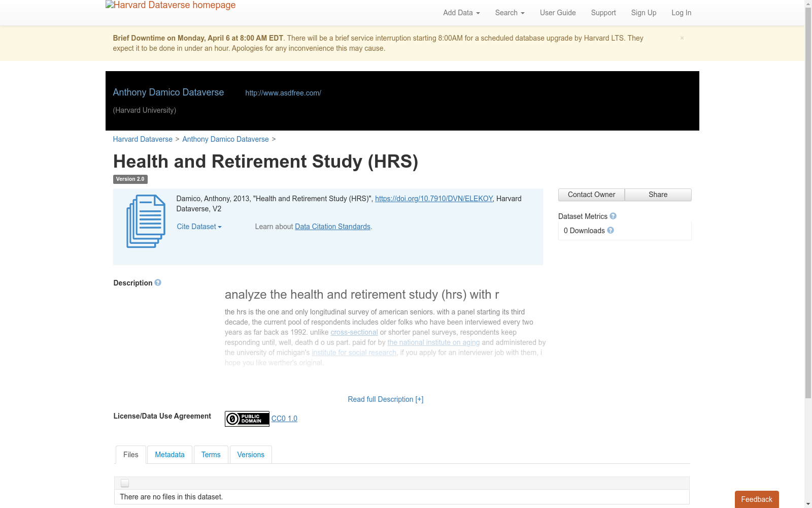Open Data Citation Standards link
812x508 pixels.
pyautogui.click(x=333, y=227)
